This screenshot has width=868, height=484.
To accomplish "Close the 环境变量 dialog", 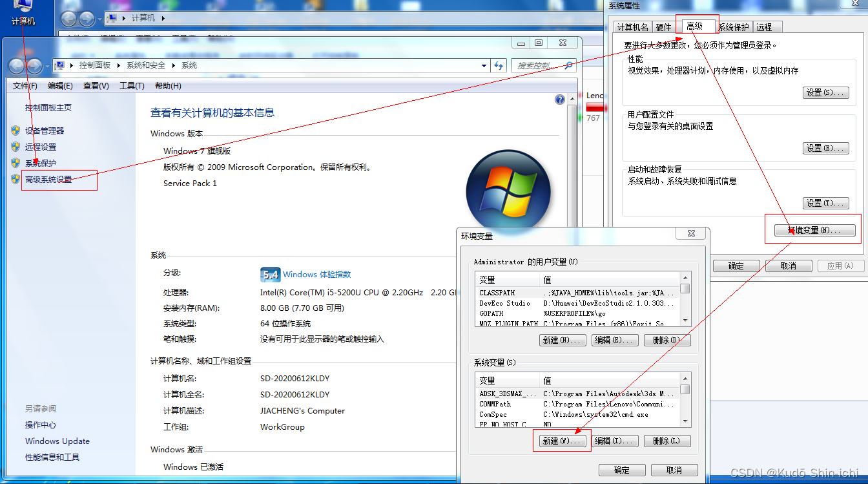I will (x=692, y=233).
